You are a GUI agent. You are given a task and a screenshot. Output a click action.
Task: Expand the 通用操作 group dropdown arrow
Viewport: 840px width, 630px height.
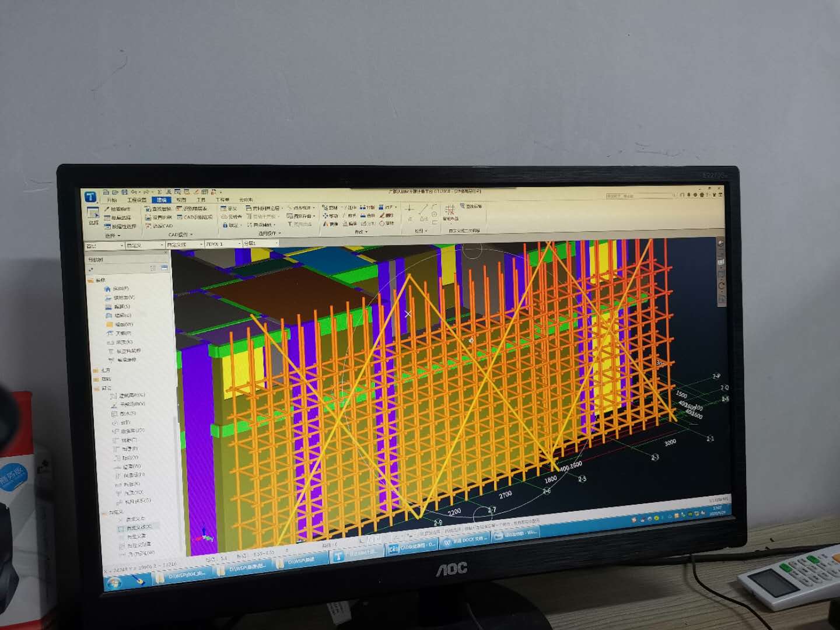279,233
